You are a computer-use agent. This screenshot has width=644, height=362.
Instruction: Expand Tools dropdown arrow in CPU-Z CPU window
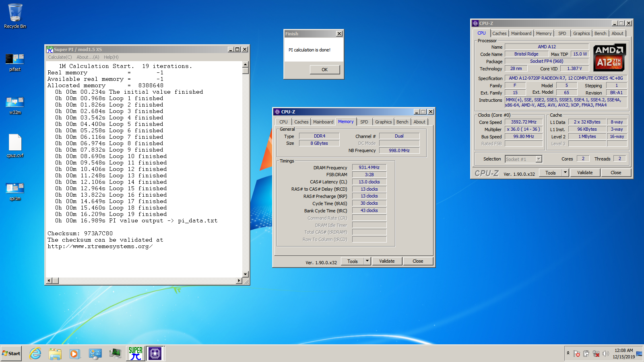tap(565, 173)
